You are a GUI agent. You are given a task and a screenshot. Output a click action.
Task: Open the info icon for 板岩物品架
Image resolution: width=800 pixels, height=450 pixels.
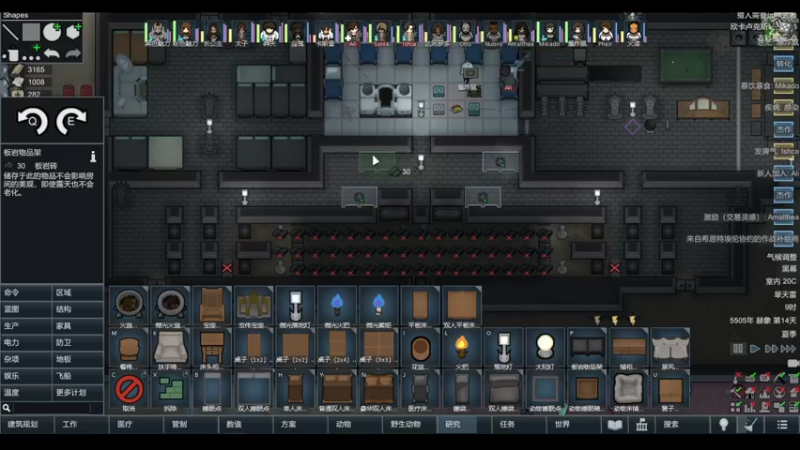pyautogui.click(x=93, y=156)
